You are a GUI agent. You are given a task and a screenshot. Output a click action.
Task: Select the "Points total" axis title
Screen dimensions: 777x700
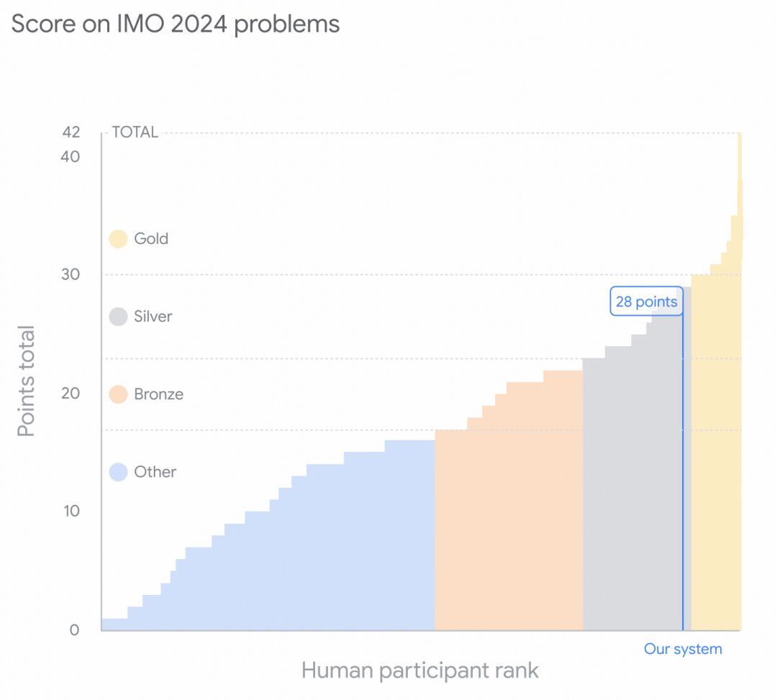pyautogui.click(x=27, y=381)
